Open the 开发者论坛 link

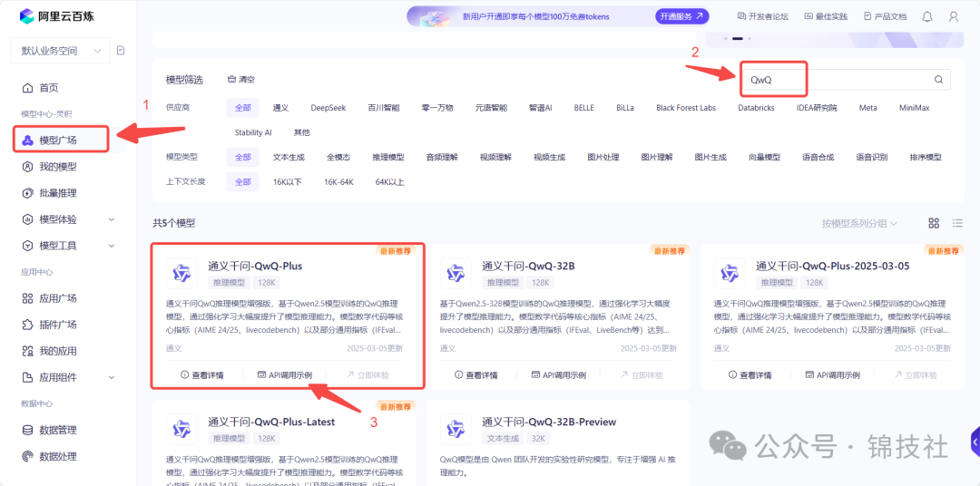pyautogui.click(x=763, y=16)
